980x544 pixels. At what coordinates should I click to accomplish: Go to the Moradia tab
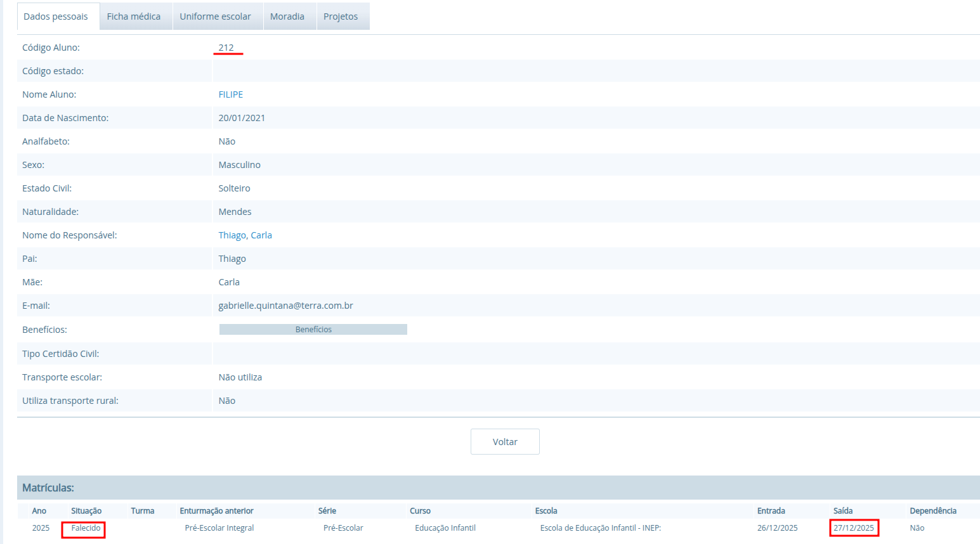click(287, 16)
